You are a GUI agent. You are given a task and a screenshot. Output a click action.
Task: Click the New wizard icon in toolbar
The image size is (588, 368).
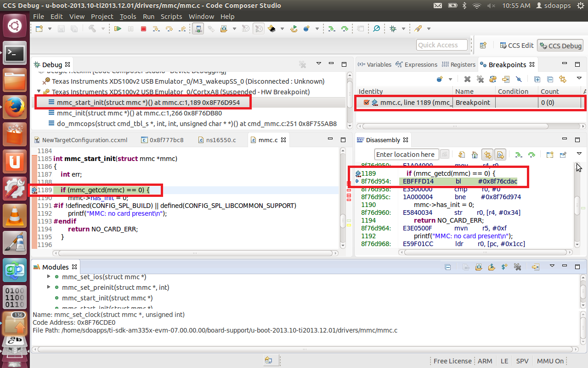coord(39,29)
